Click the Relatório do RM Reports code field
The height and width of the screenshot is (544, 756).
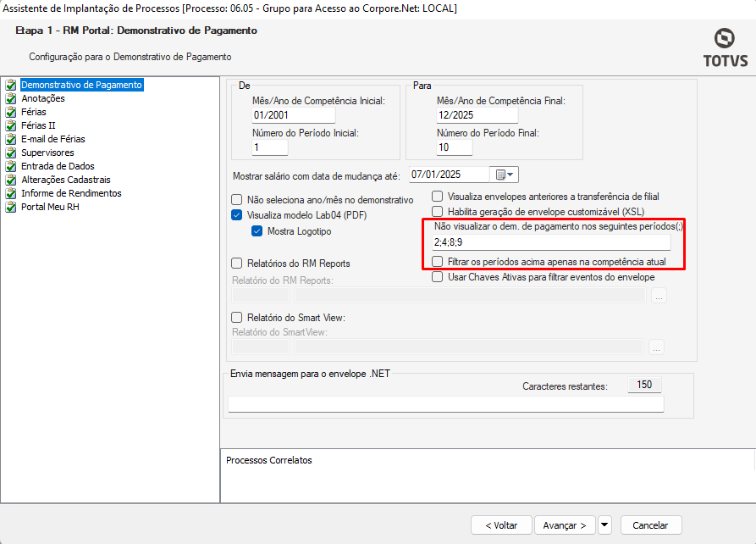coord(261,295)
